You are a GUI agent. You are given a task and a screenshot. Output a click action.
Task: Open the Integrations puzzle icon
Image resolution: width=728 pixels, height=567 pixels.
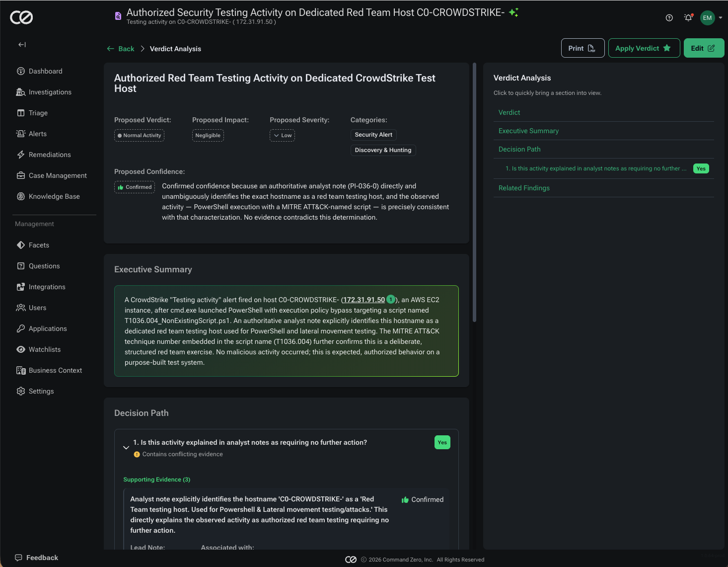(x=21, y=287)
